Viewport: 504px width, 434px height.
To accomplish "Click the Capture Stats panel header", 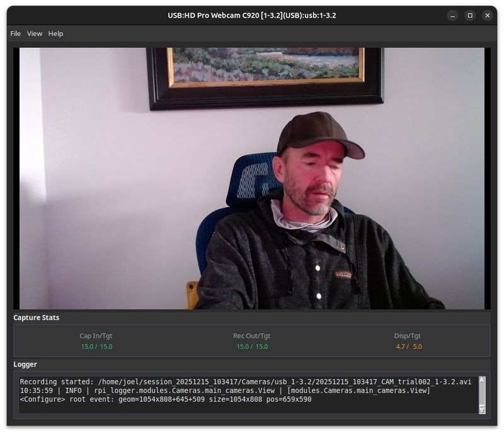I will point(37,317).
